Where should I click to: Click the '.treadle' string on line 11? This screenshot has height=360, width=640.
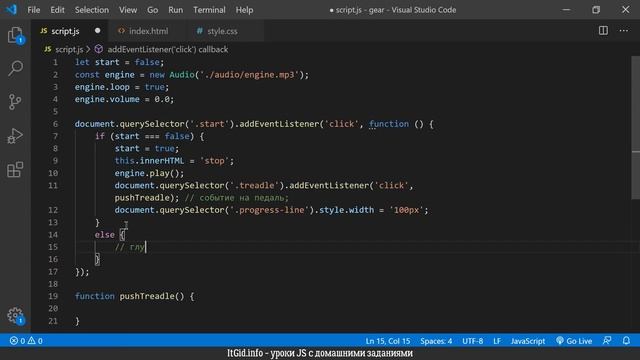point(254,185)
